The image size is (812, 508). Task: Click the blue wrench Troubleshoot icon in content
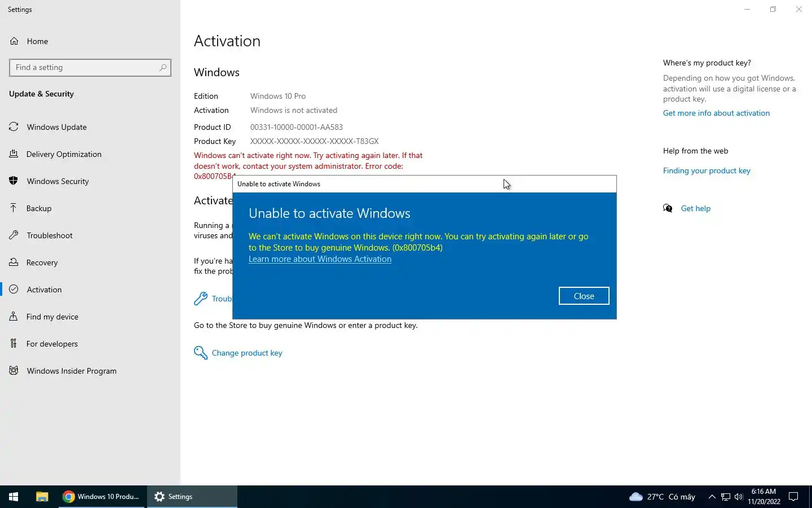[201, 299]
